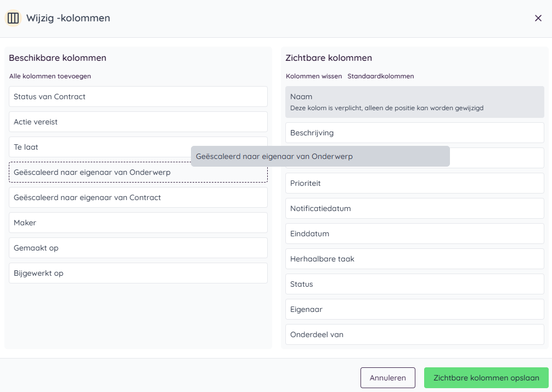Click 'Zichtbare kolommen opslaan' button

coord(486,378)
